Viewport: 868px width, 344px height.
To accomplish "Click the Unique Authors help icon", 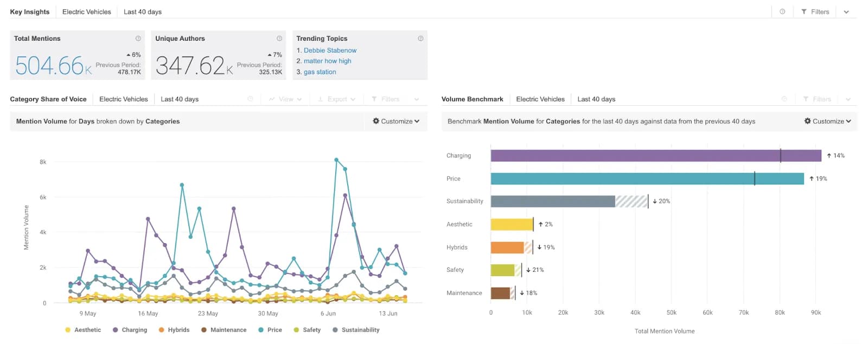I will [279, 39].
